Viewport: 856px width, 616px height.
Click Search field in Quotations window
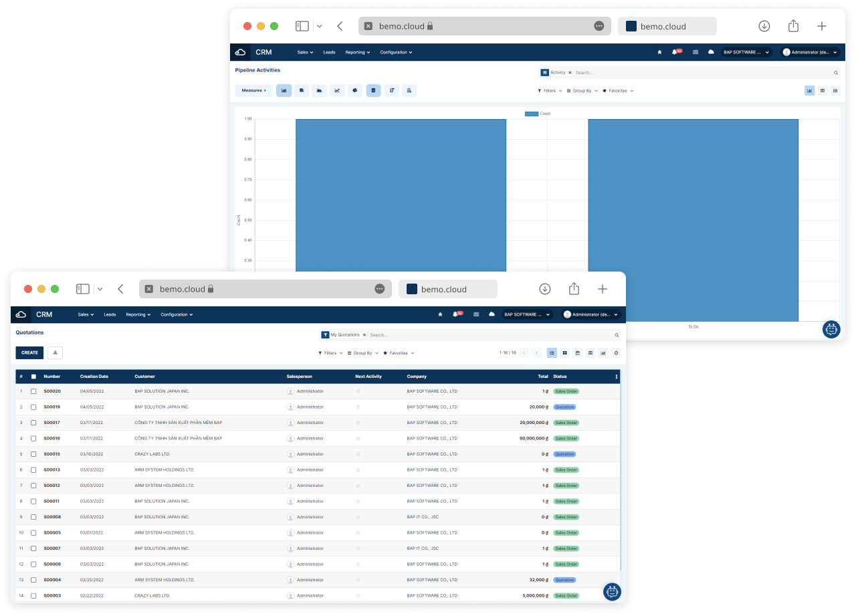pyautogui.click(x=490, y=335)
